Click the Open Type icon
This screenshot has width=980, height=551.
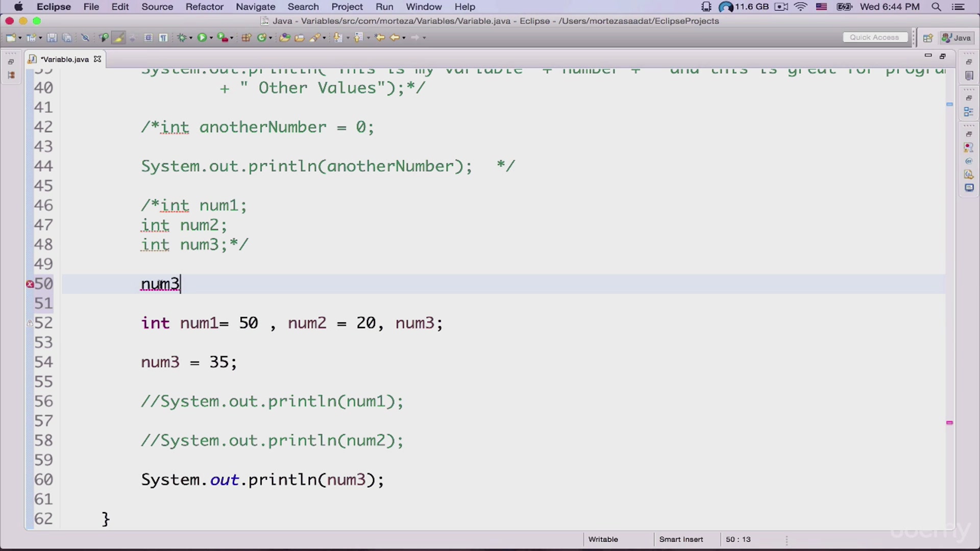pos(285,38)
